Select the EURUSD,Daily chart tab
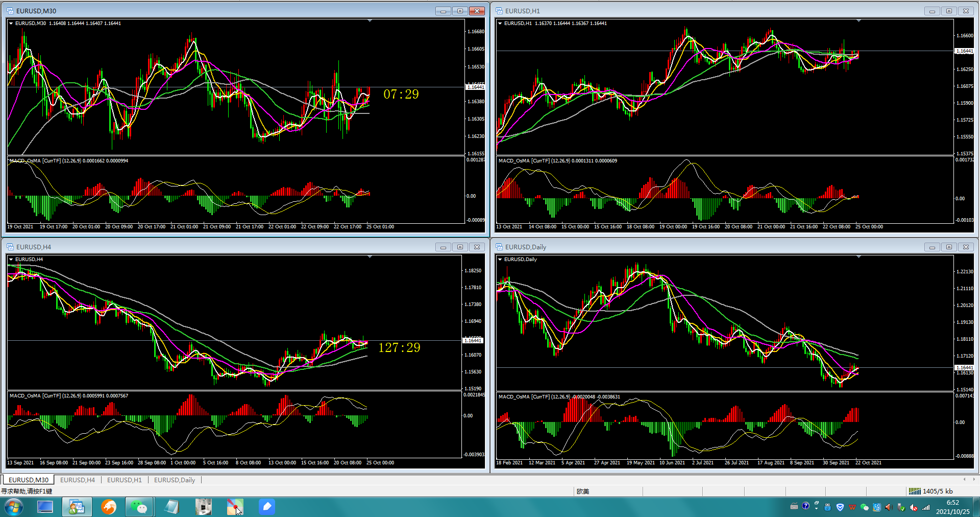This screenshot has height=517, width=980. [175, 480]
